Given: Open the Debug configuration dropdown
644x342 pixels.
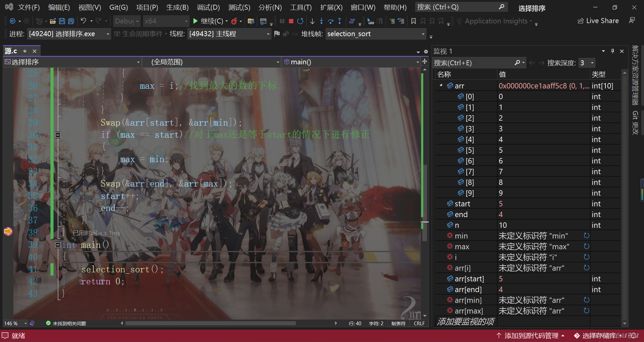Looking at the screenshot, I should 127,21.
